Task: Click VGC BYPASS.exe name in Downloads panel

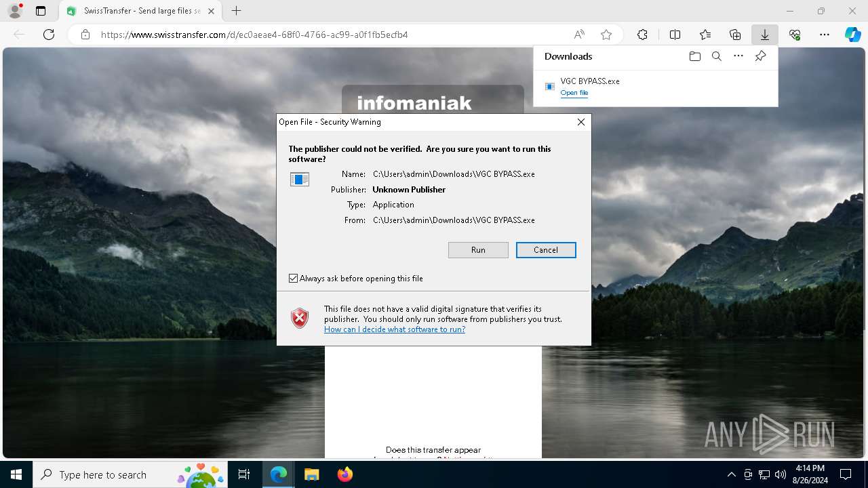Action: tap(590, 81)
